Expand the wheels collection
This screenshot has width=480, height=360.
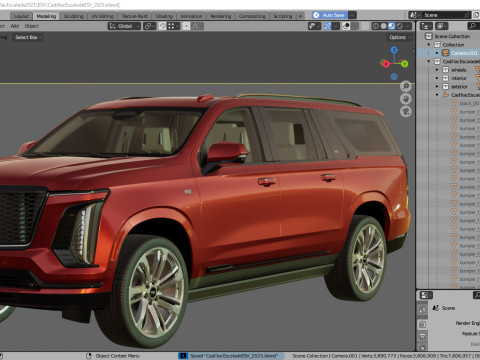pyautogui.click(x=437, y=70)
